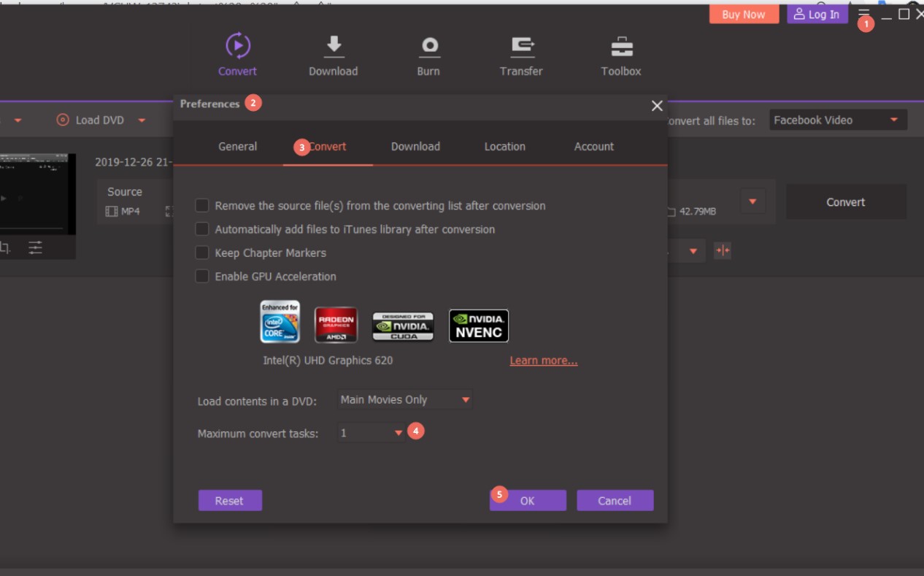Click the hamburger menu icon
The height and width of the screenshot is (576, 924).
tap(864, 12)
